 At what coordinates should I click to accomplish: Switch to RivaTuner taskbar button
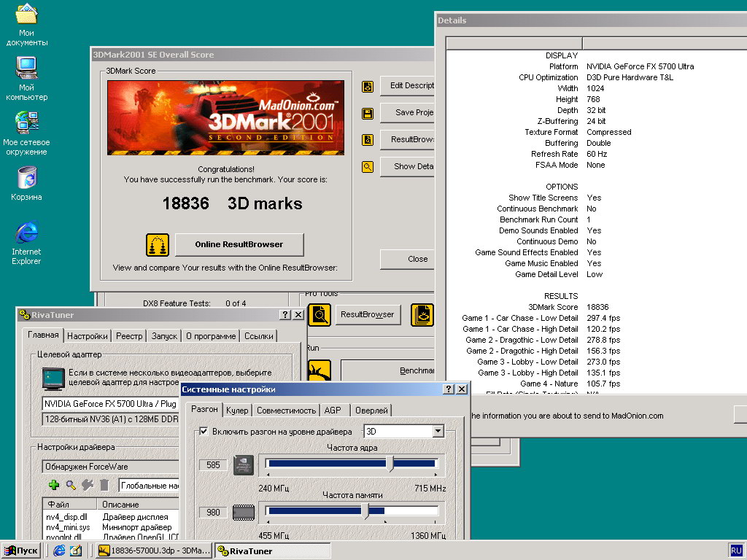point(272,551)
